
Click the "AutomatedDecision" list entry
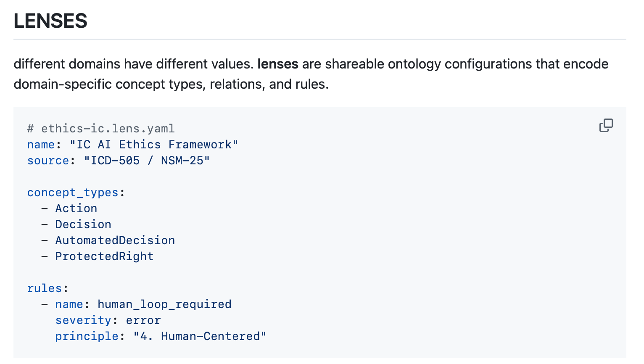(x=115, y=240)
